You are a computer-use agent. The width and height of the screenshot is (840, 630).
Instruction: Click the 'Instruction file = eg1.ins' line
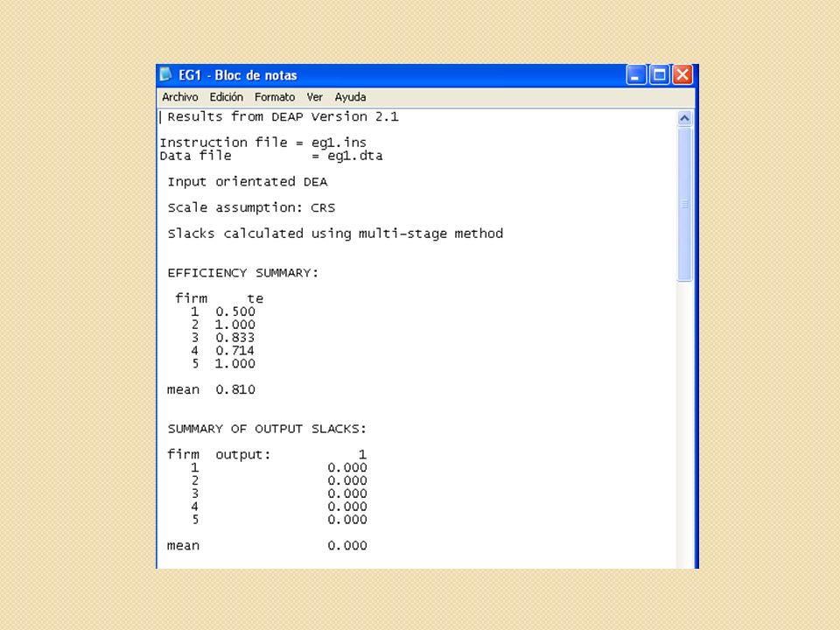[x=263, y=143]
